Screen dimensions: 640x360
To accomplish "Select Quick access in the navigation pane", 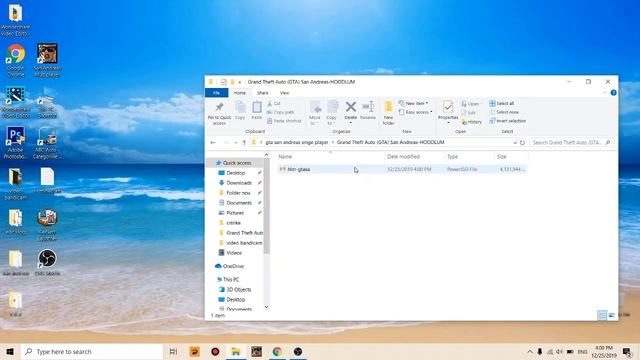I will pyautogui.click(x=237, y=163).
